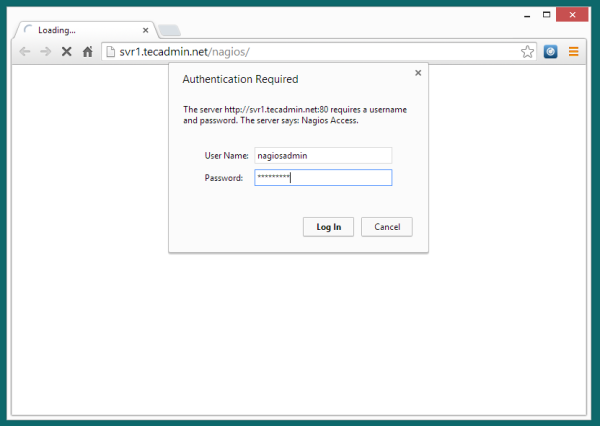Close the Loading... tab
The height and width of the screenshot is (426, 600).
[146, 30]
